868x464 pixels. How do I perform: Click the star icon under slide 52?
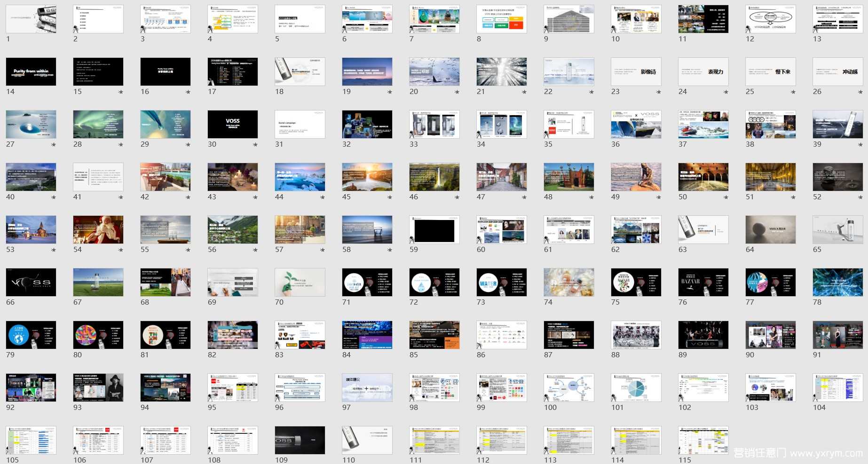(860, 197)
